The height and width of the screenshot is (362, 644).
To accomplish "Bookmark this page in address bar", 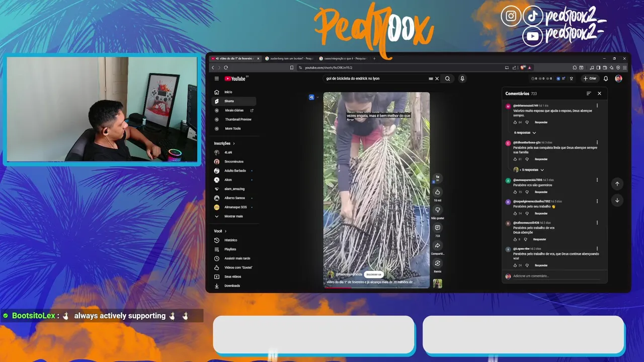I will (292, 67).
